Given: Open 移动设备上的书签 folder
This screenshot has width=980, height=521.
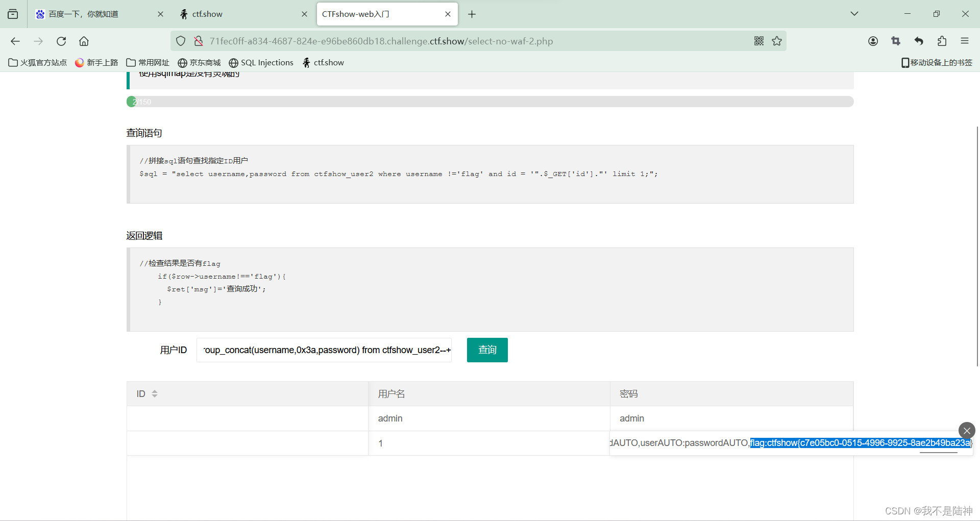Looking at the screenshot, I should point(937,63).
